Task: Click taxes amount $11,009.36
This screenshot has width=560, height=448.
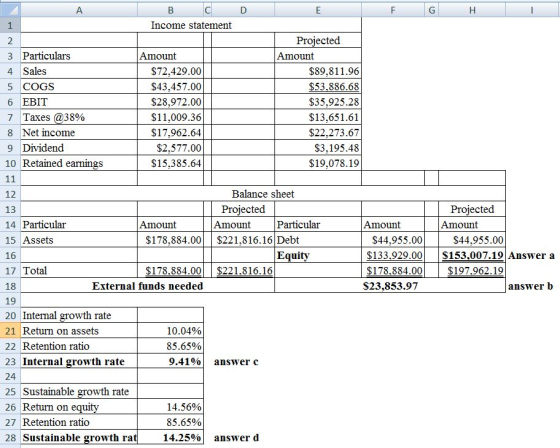Action: [x=170, y=117]
